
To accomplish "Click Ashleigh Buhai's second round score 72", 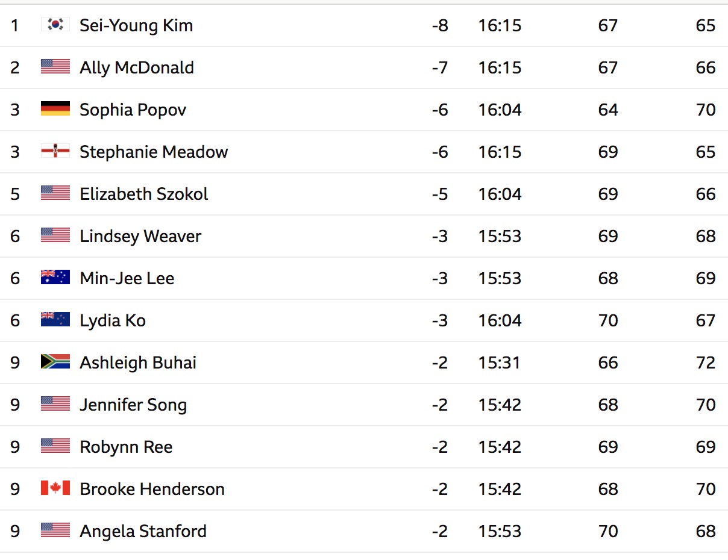I will pyautogui.click(x=706, y=362).
